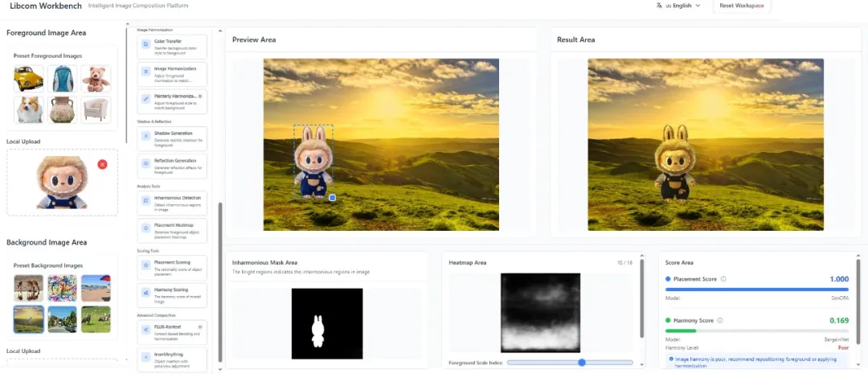
Task: Click the 'Preset Background Images' label
Action: click(48, 265)
